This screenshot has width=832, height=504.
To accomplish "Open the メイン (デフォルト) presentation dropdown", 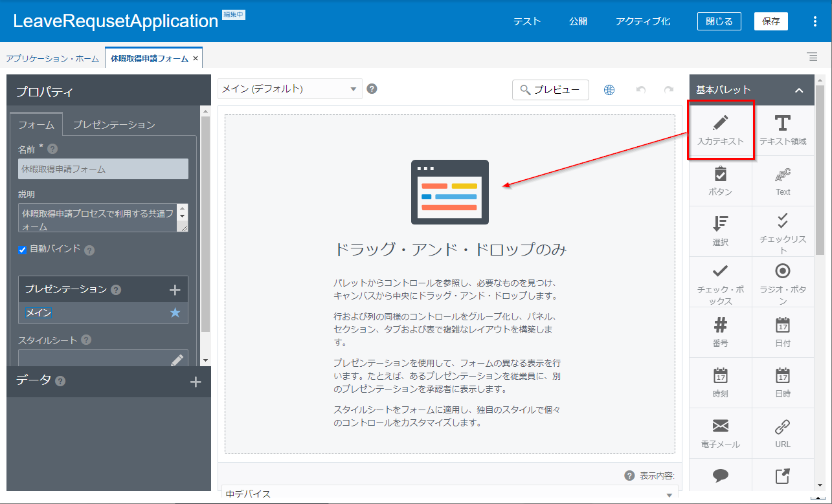I will pyautogui.click(x=289, y=89).
